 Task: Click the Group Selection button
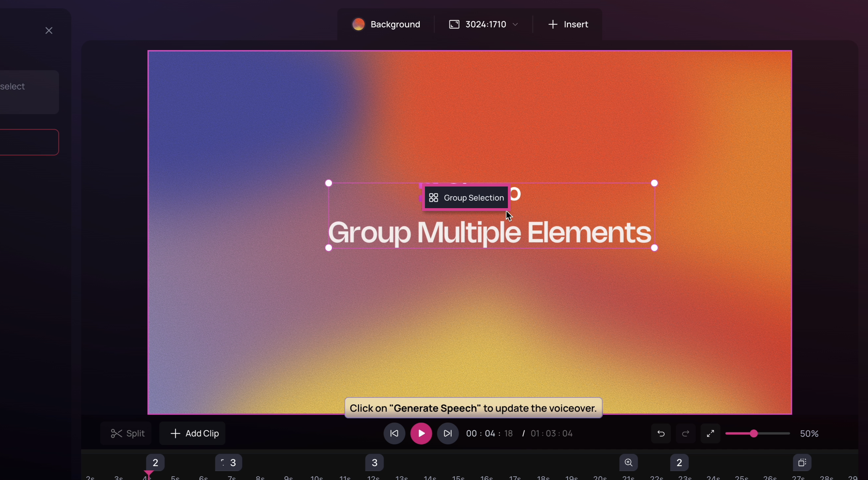click(466, 198)
